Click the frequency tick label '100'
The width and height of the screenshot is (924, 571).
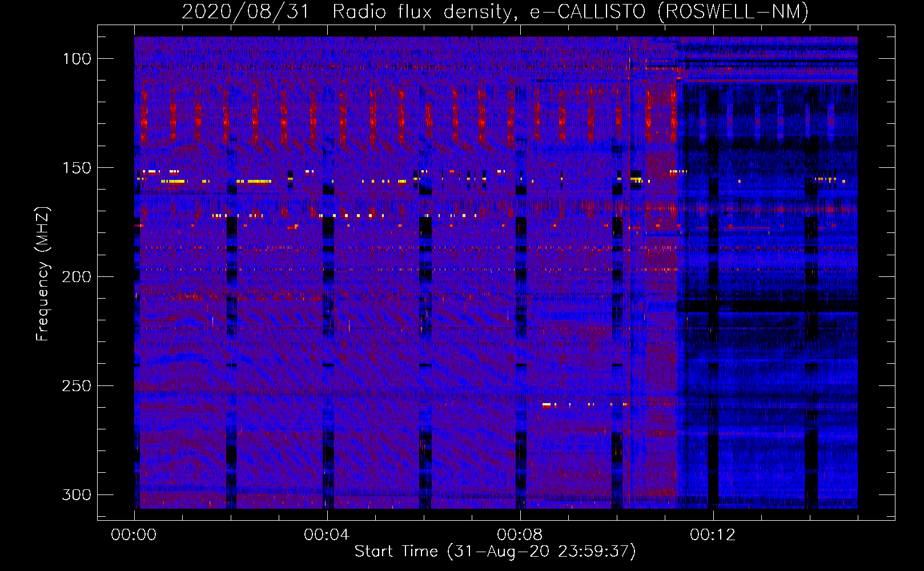coord(77,59)
